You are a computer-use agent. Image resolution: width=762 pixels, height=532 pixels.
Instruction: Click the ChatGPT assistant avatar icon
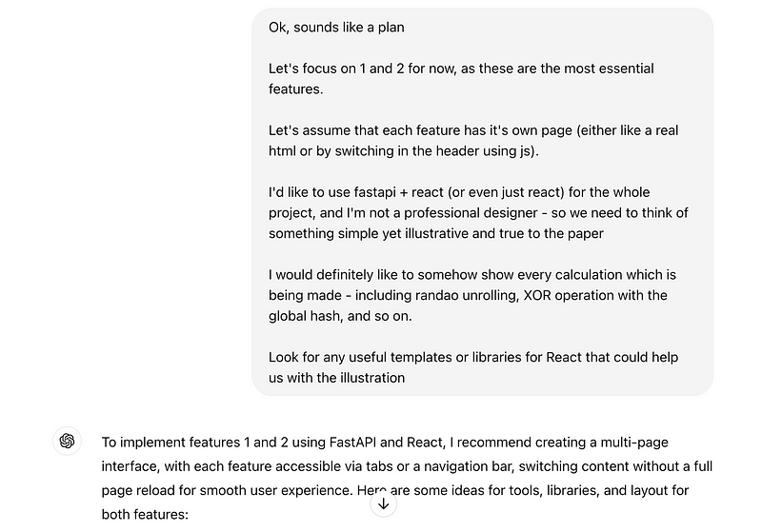[x=67, y=441]
